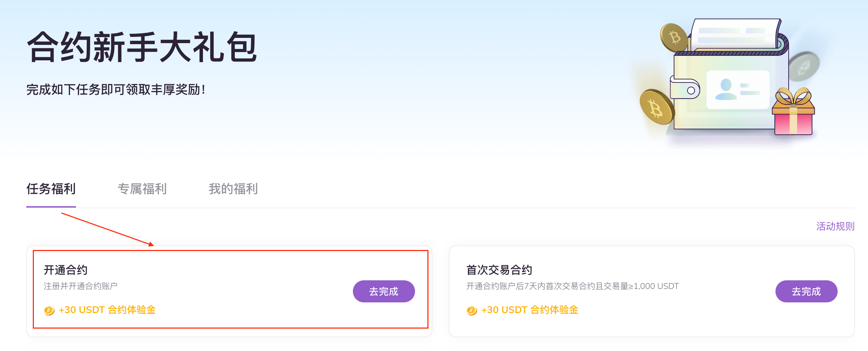Click the gift box illustration
Screen dimensions: 868x351
pos(793,111)
